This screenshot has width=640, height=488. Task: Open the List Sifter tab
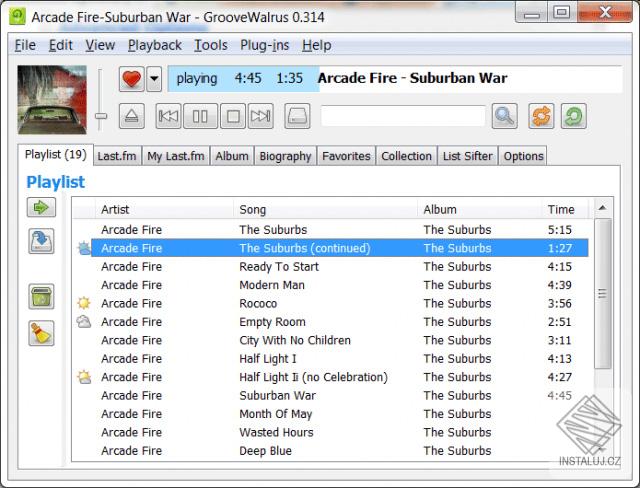(468, 156)
